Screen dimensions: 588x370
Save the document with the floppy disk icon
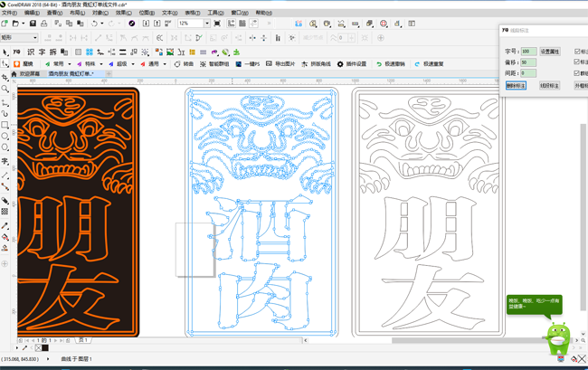[x=33, y=24]
